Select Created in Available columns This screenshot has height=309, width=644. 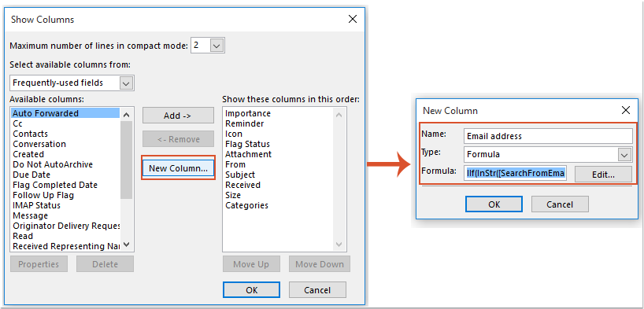(x=65, y=154)
